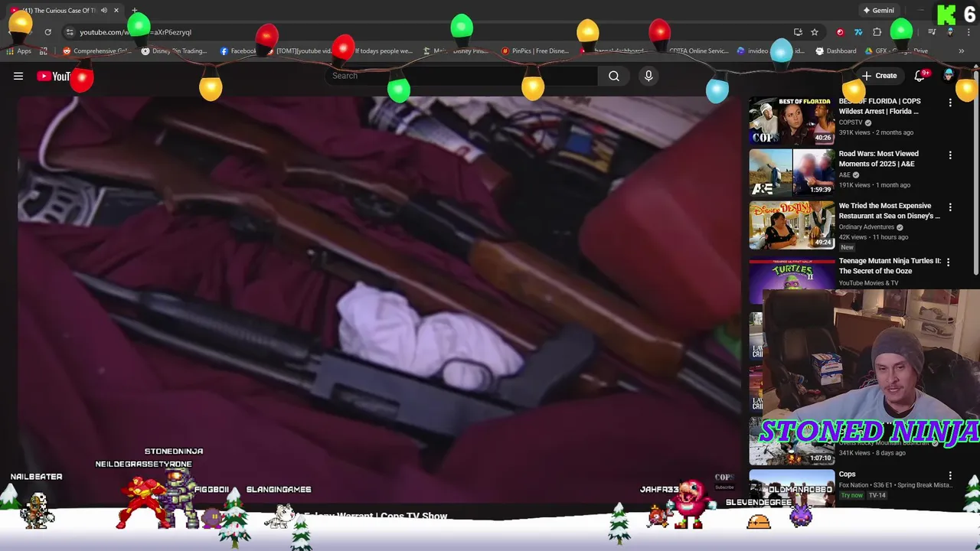Image resolution: width=980 pixels, height=551 pixels.
Task: Click the Cops Fox Nation title
Action: click(847, 474)
